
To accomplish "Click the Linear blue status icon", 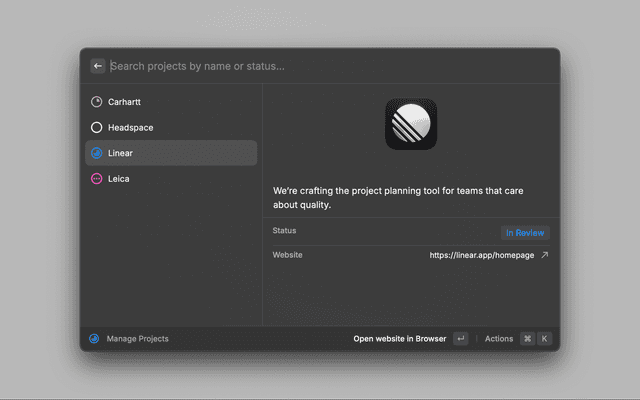I will click(x=97, y=153).
